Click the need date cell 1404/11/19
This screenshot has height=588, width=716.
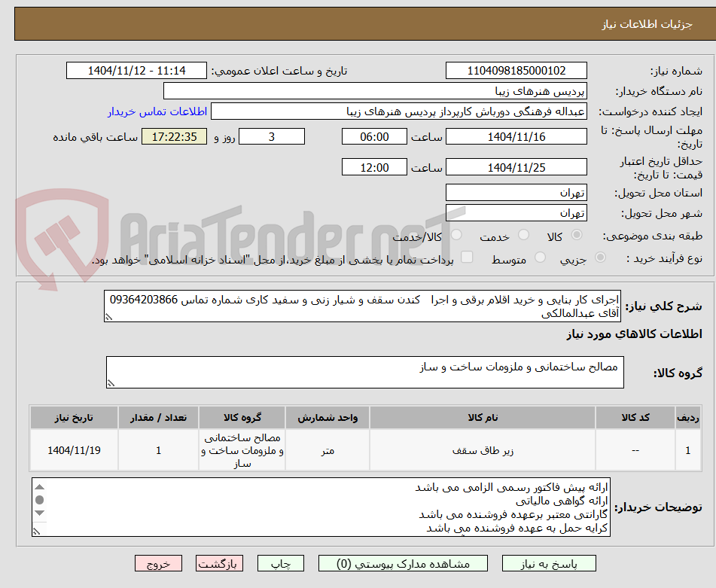pos(74,450)
